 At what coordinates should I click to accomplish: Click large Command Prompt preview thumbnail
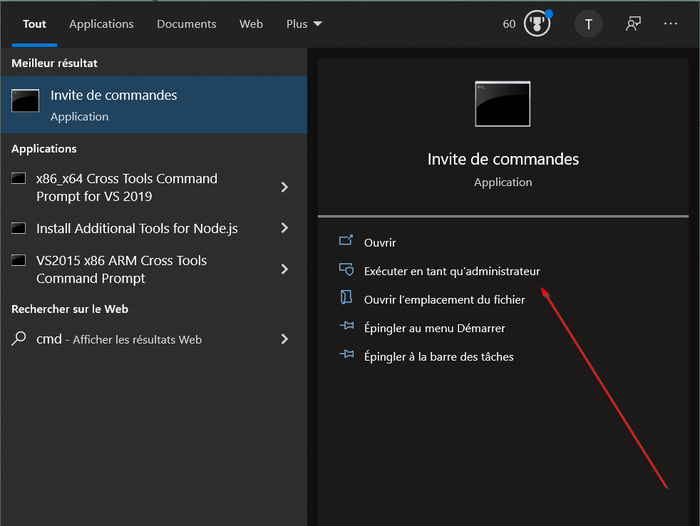click(503, 104)
